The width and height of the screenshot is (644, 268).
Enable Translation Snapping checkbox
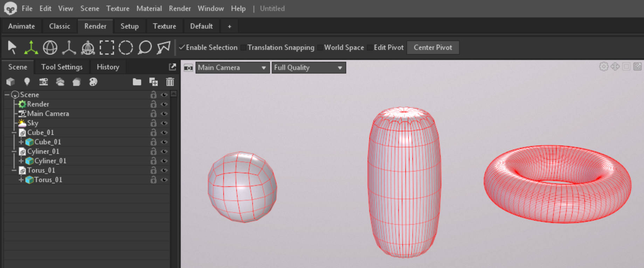(243, 47)
